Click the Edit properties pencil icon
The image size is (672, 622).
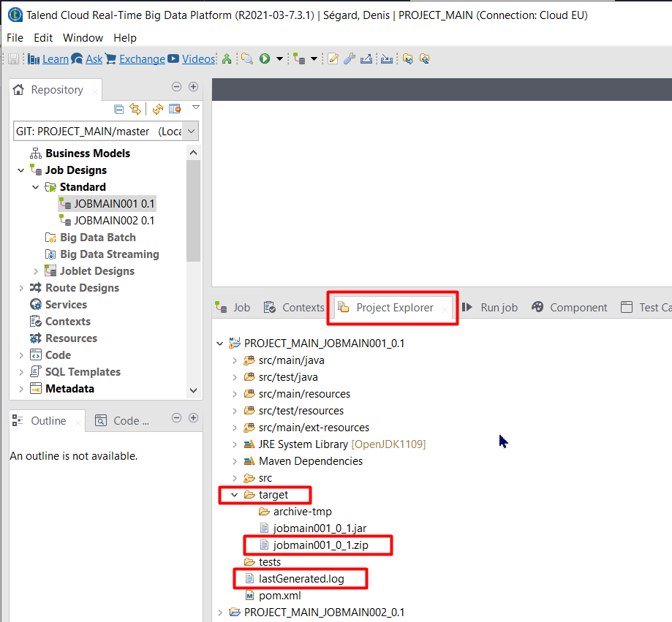(333, 58)
